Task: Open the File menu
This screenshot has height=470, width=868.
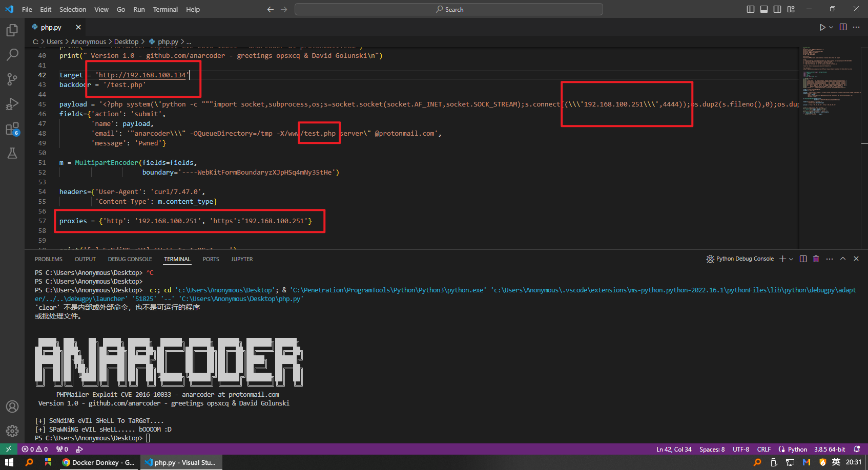Action: point(27,9)
